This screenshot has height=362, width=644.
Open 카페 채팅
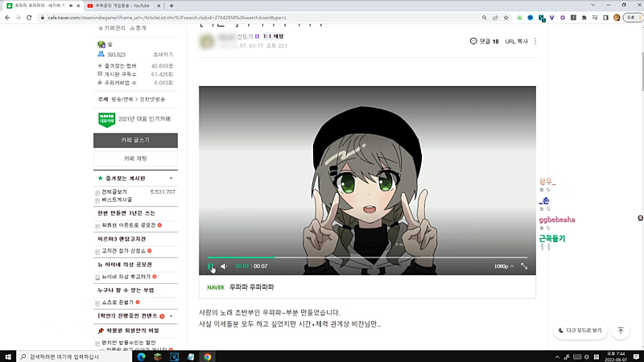click(x=135, y=158)
